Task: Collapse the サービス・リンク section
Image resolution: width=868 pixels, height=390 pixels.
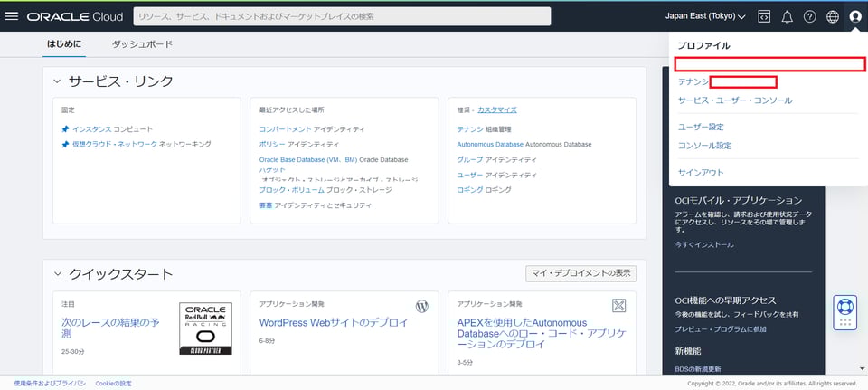Action: (58, 81)
